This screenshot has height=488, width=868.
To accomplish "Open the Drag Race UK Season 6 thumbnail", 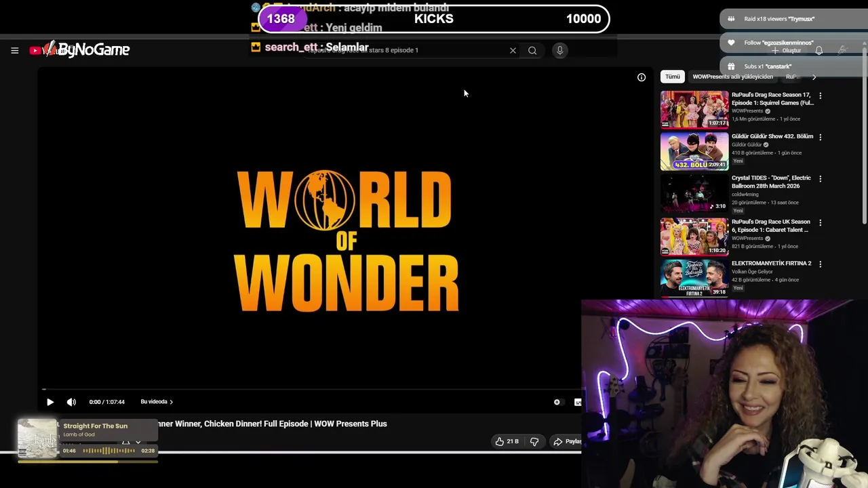I will [x=694, y=236].
